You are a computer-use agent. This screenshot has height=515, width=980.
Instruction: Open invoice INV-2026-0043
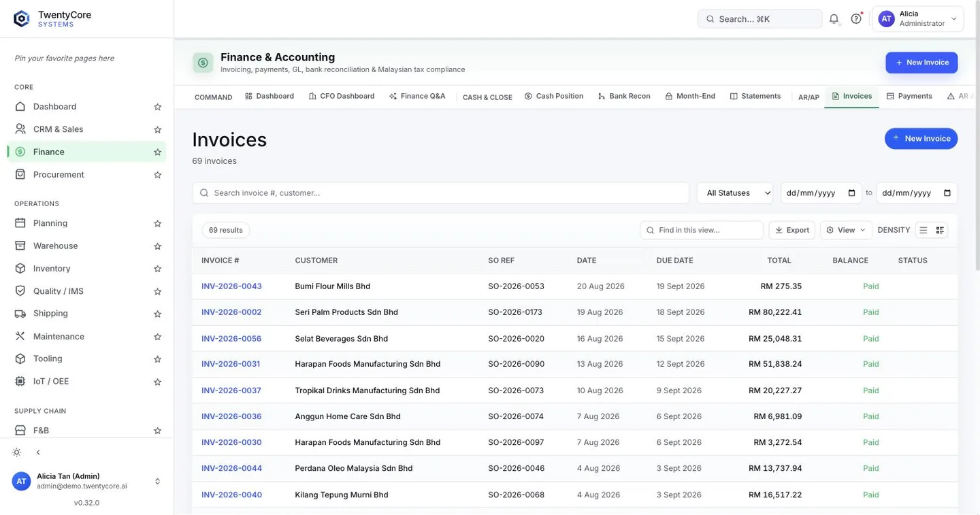[x=231, y=286]
